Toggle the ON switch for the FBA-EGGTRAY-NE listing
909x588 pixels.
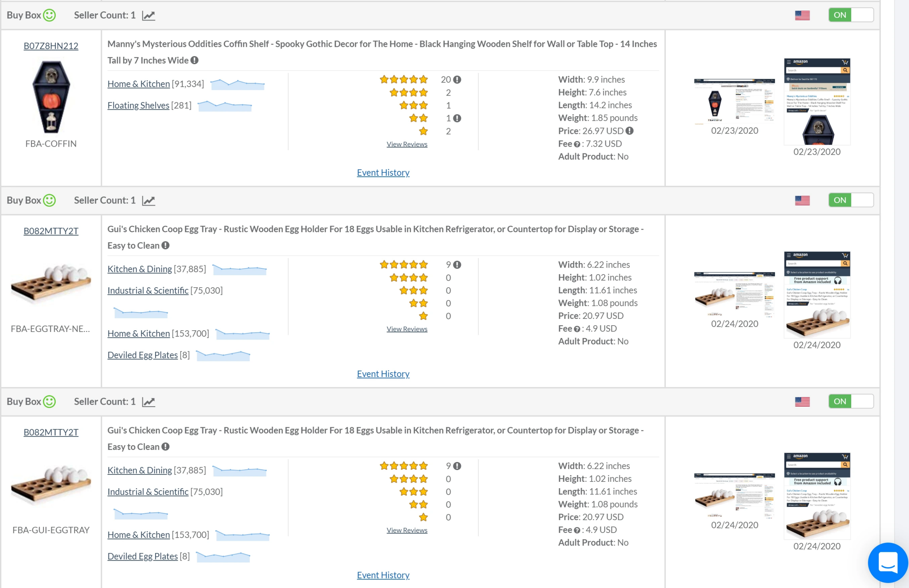click(850, 200)
